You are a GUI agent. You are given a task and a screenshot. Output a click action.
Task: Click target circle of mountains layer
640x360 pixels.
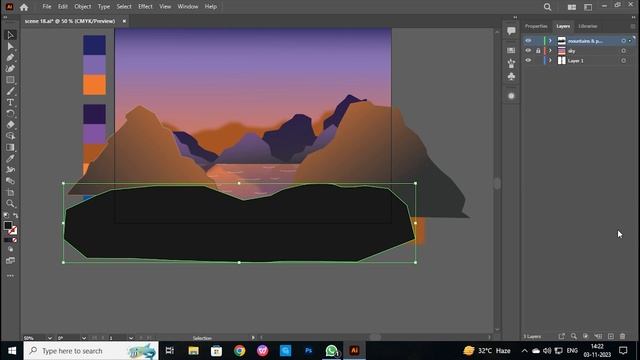click(x=623, y=41)
